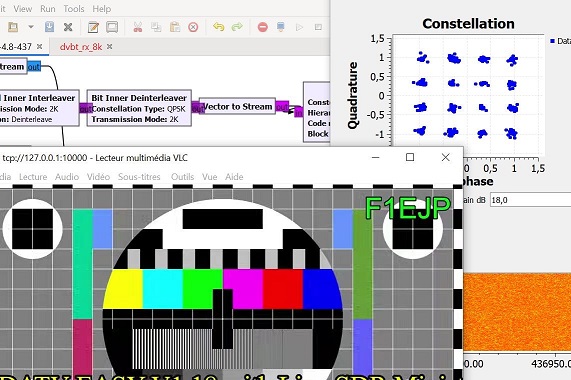Click the blue Data legend marker
This screenshot has width=571, height=380.
(x=552, y=41)
